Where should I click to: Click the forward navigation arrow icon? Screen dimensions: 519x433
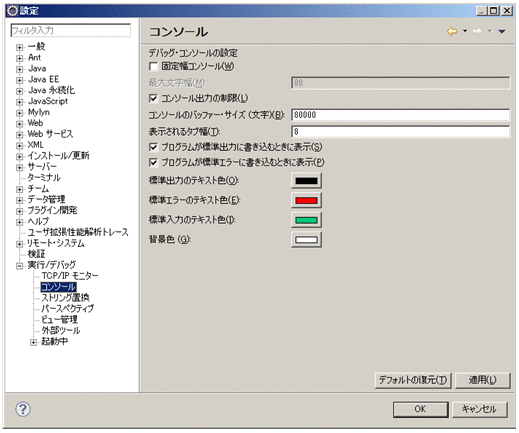pos(477,31)
